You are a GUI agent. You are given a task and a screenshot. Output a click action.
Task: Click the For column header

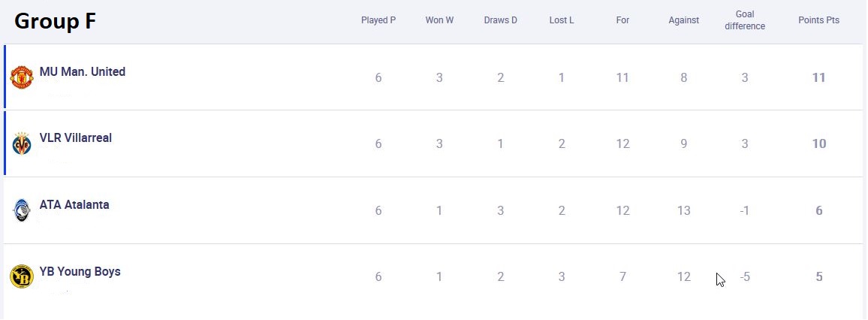(622, 20)
